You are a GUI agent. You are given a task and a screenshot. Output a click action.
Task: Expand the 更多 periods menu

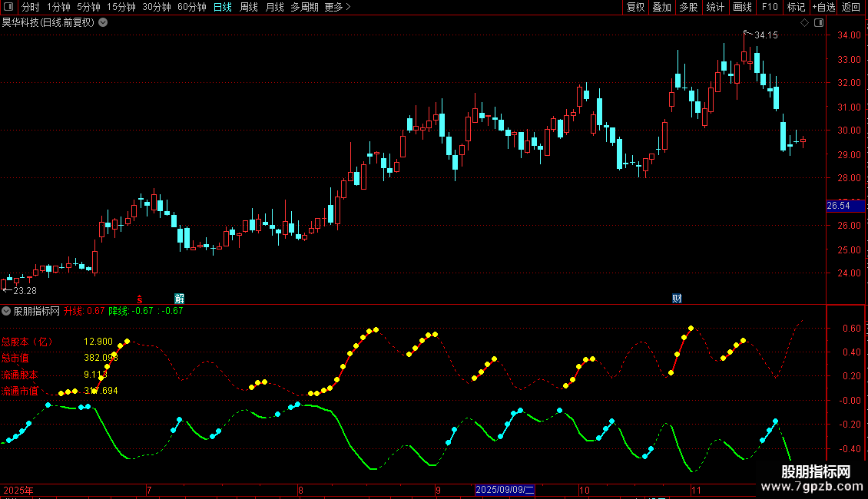click(337, 7)
